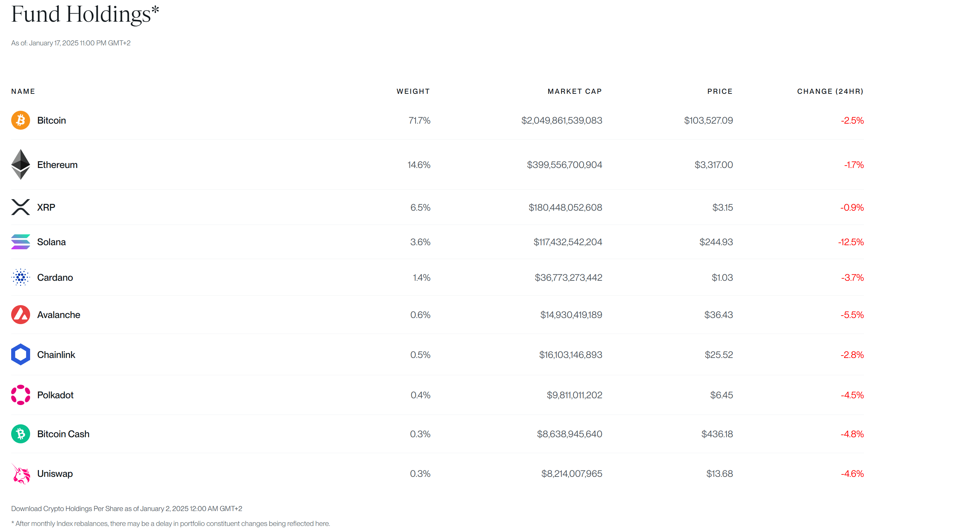Viewport: 980px width, 530px height.
Task: Sort by the PRICE column header
Action: 720,91
